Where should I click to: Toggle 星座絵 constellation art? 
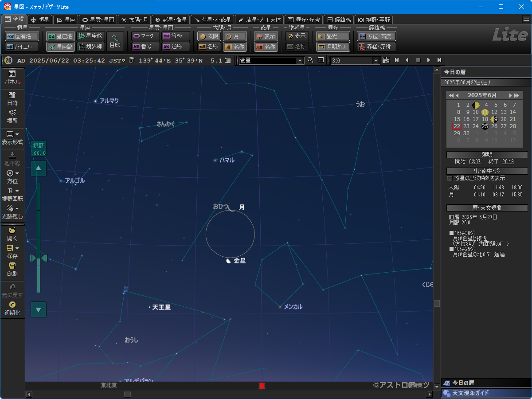pyautogui.click(x=90, y=36)
